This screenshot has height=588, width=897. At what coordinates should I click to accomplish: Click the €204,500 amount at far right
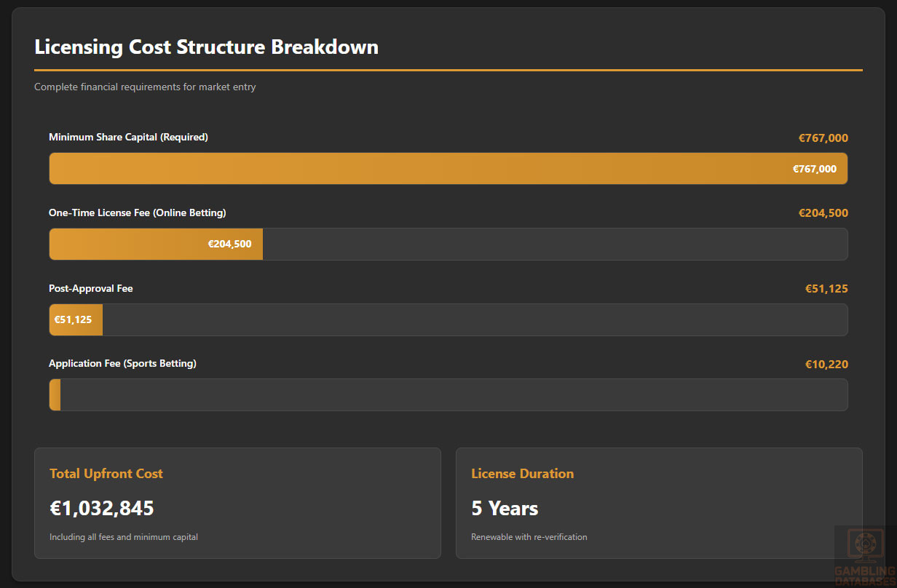[823, 213]
